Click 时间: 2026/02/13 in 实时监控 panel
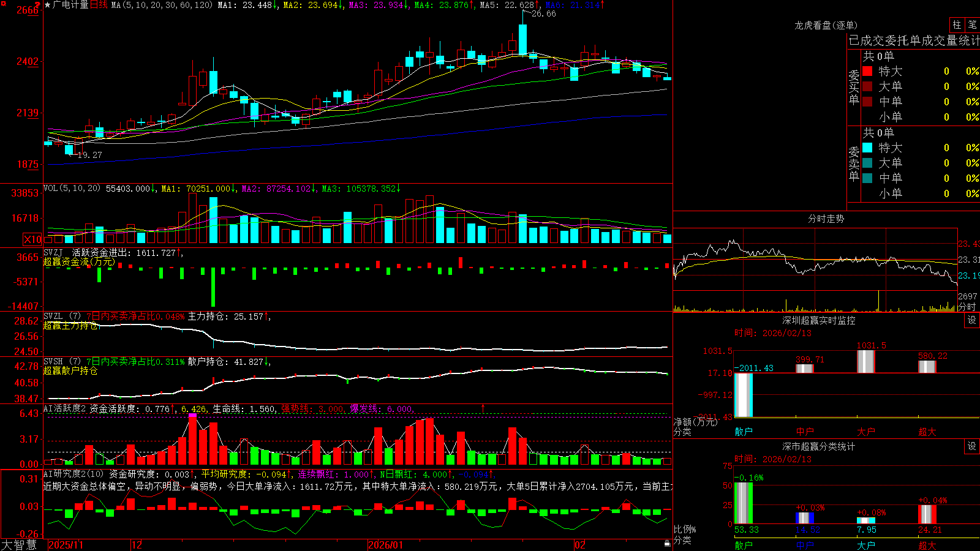 click(x=773, y=333)
